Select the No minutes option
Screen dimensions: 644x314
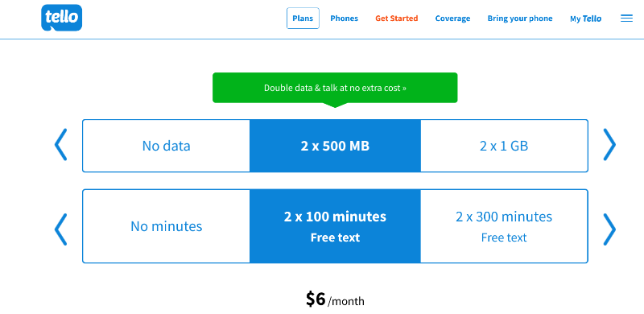167,226
